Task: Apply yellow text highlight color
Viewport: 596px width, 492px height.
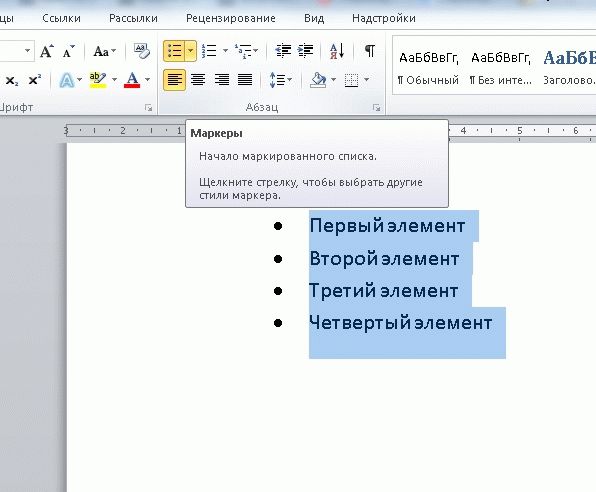Action: click(x=98, y=80)
